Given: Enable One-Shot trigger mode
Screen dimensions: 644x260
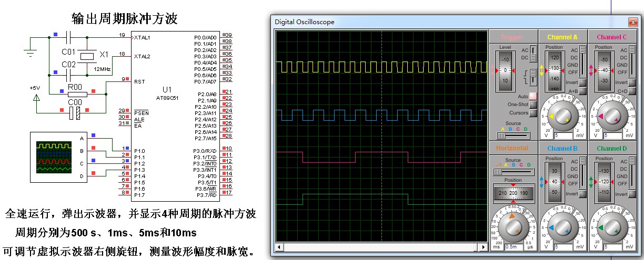Looking at the screenshot, I should click(533, 105).
